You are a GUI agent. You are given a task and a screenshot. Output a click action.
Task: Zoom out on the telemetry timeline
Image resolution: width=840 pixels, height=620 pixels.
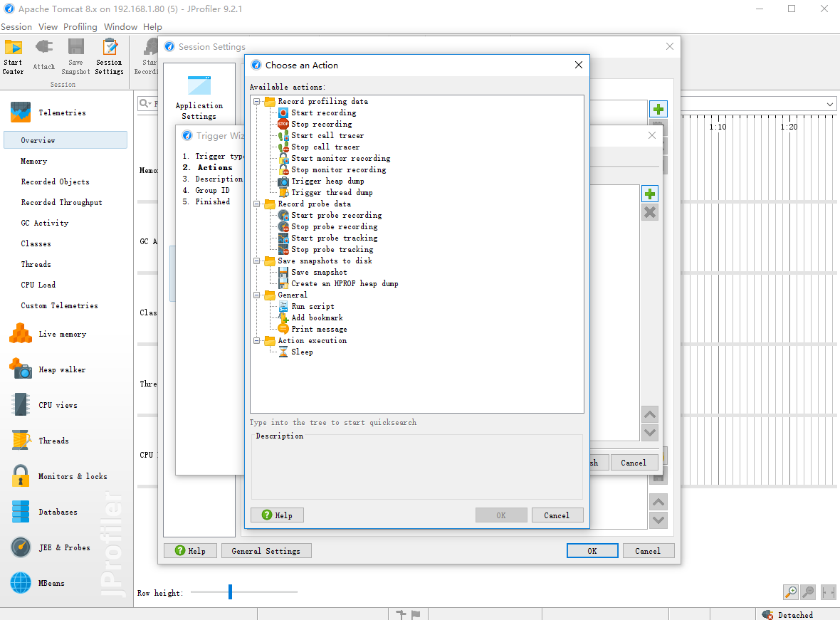[808, 592]
